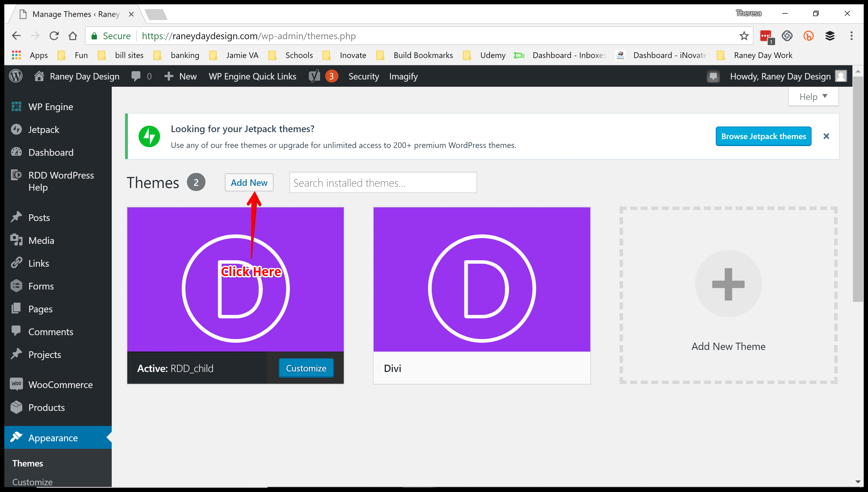
Task: Open Posts in sidebar
Action: [x=58, y=218]
